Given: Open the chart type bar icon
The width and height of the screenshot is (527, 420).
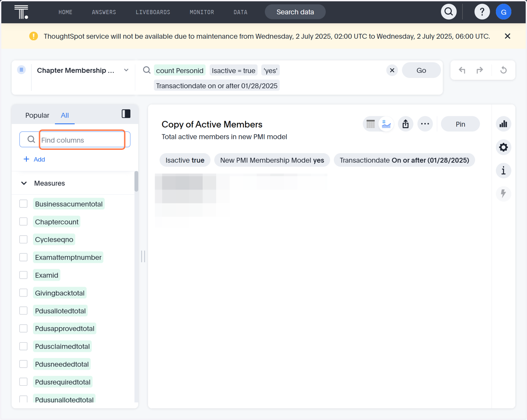Looking at the screenshot, I should [x=503, y=124].
